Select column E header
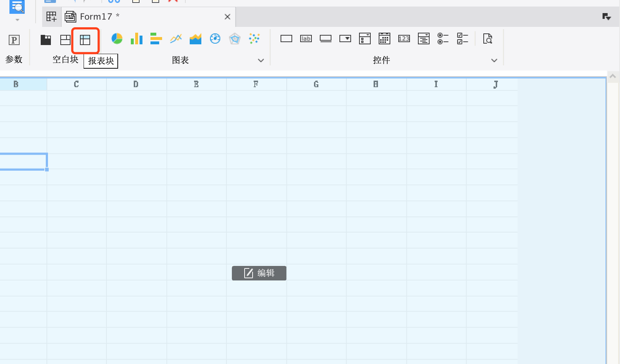This screenshot has height=364, width=620. click(197, 84)
